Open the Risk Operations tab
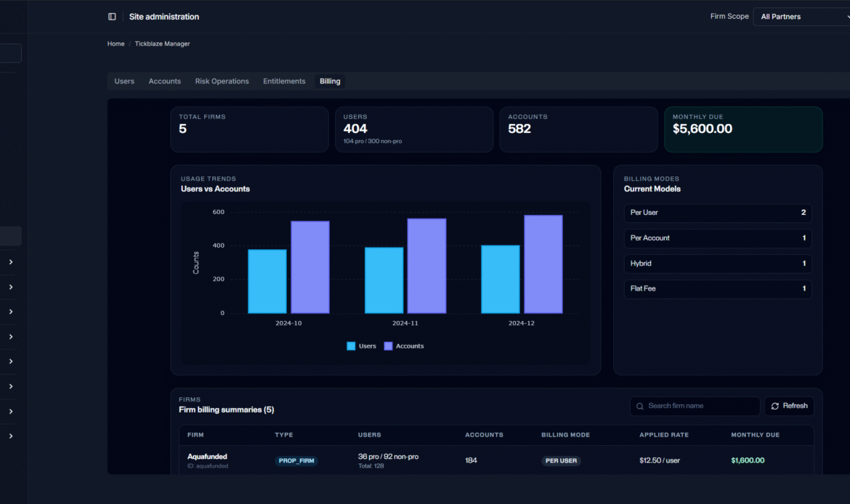The image size is (850, 504). coord(222,81)
